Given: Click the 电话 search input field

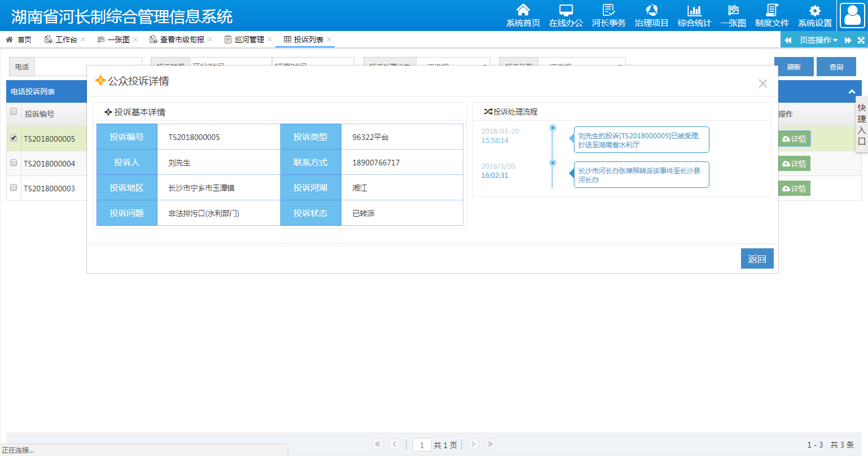Looking at the screenshot, I should point(89,67).
